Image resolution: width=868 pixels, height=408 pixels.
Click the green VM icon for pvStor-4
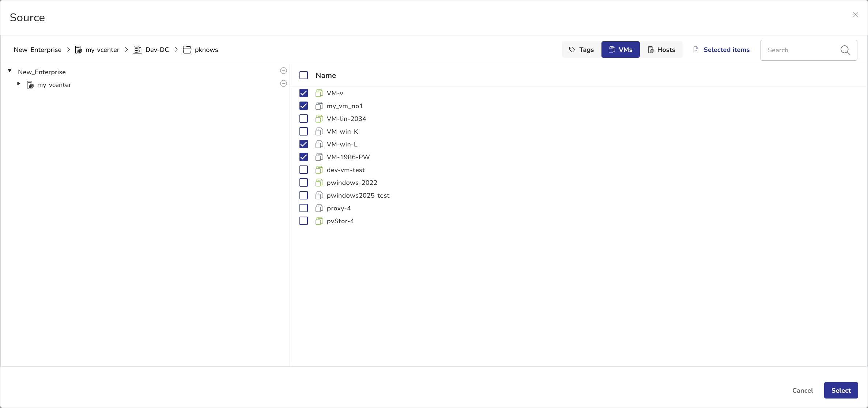[319, 221]
